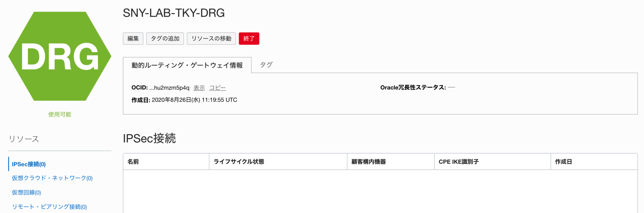Open 仮想クラウド・ネットワーク(0) in the sidebar
This screenshot has height=213, width=644.
click(52, 178)
